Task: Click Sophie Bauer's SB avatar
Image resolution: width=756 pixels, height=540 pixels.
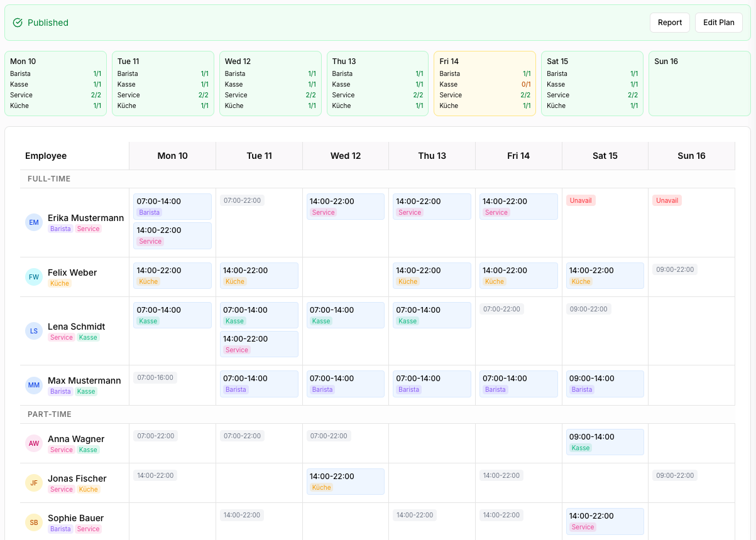Action: (34, 522)
